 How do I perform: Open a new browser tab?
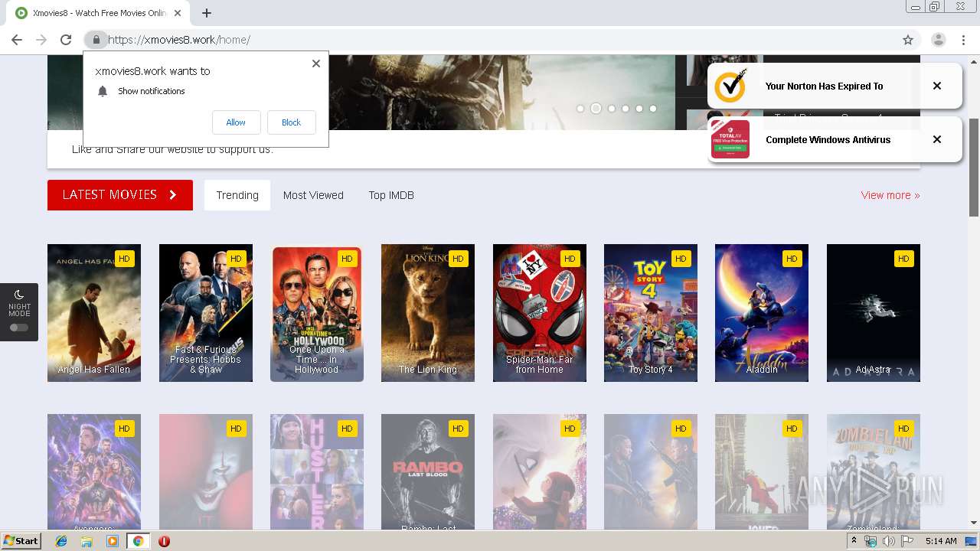coord(207,13)
